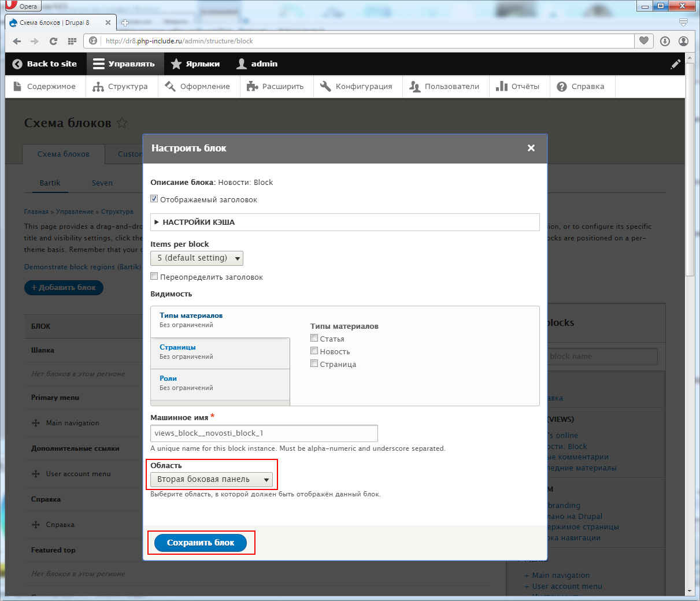Screen dimensions: 700x601
Task: Check the Статья content type checkbox
Action: click(314, 338)
